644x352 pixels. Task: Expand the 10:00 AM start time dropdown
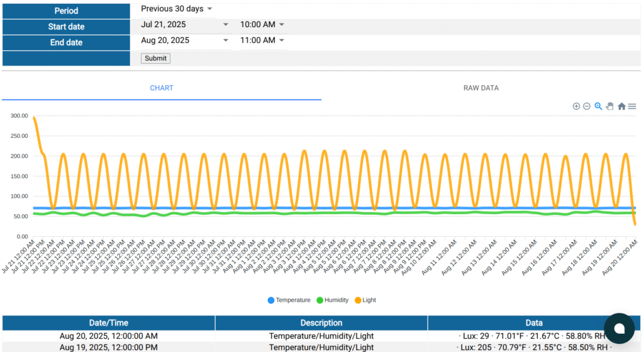[262, 25]
